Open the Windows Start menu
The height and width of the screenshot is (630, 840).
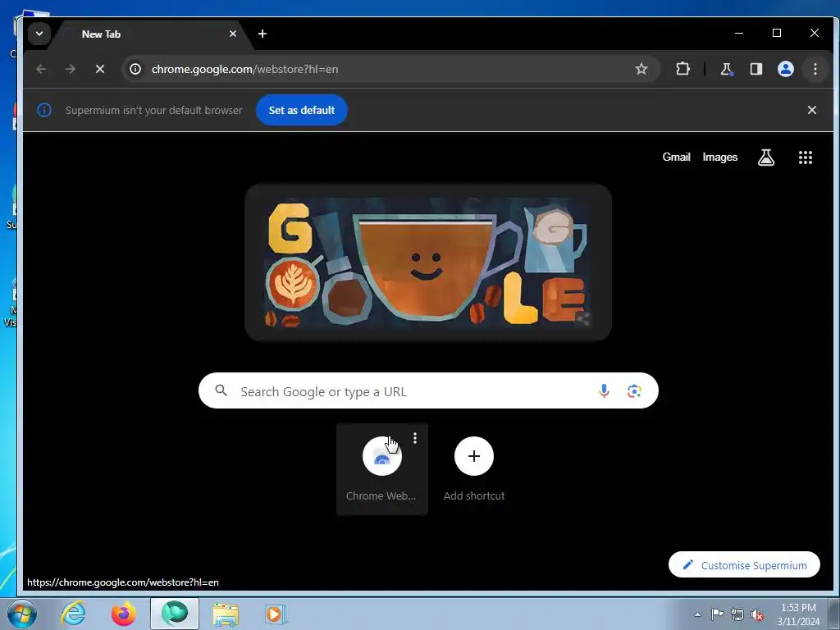[21, 614]
